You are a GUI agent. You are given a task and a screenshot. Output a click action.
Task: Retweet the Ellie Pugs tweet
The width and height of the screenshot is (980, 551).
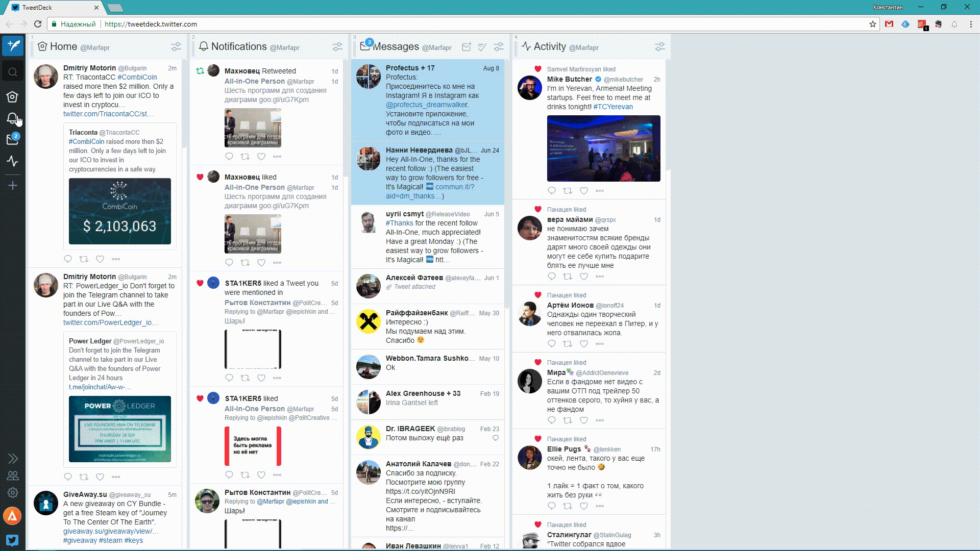568,506
